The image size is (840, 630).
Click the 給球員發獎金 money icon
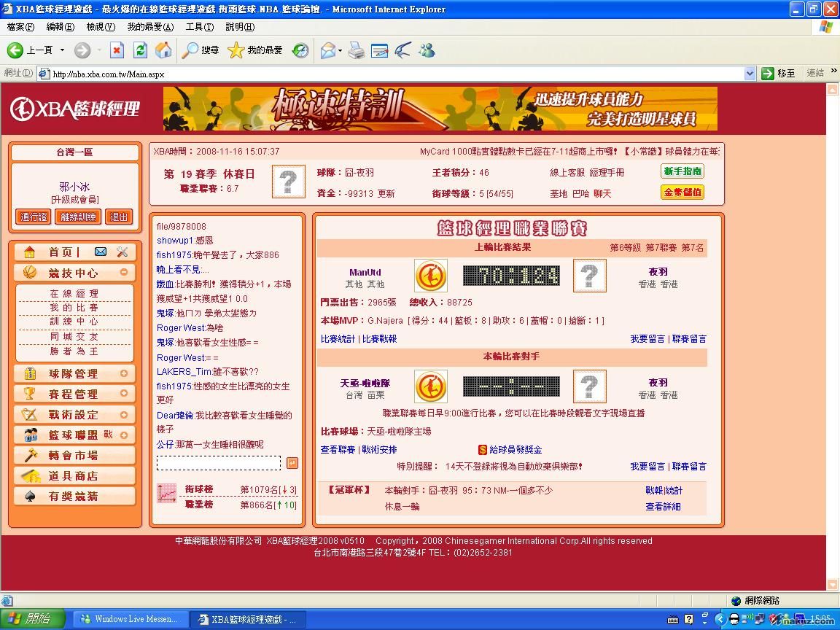[x=482, y=450]
